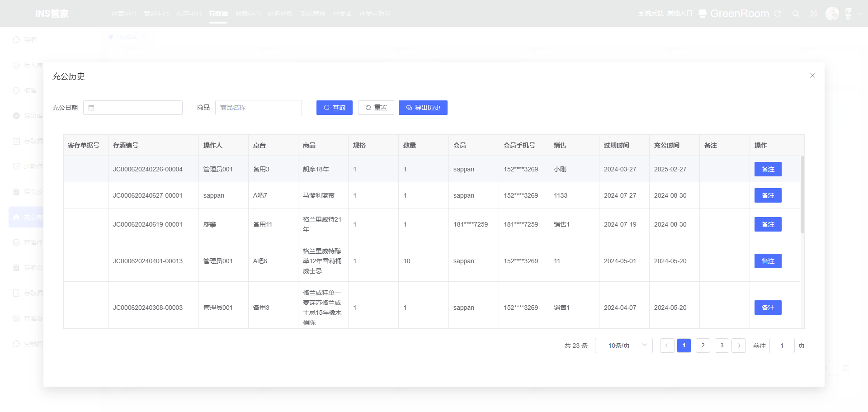Toggle the fullscreen icon in header
868x412 pixels.
[814, 14]
